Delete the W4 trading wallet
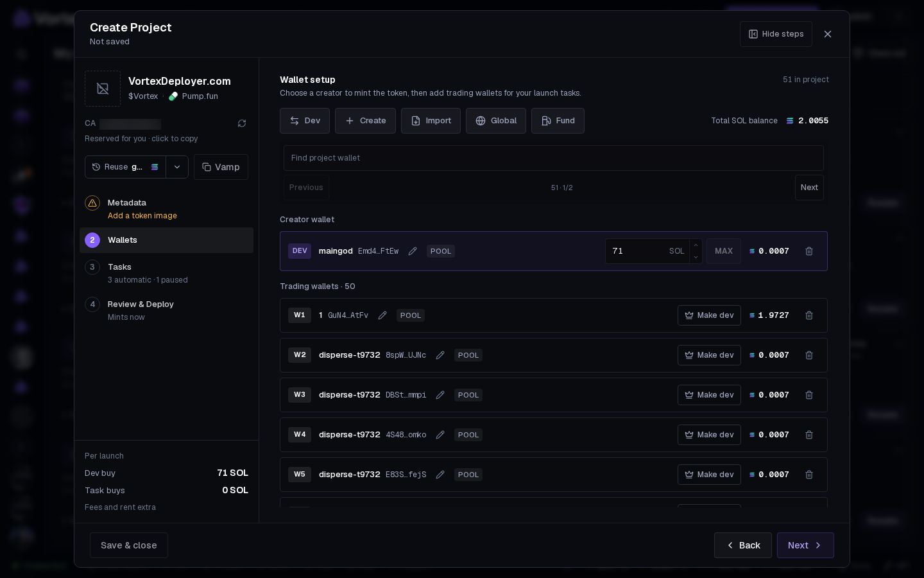Screen dimensions: 924x578 809,435
